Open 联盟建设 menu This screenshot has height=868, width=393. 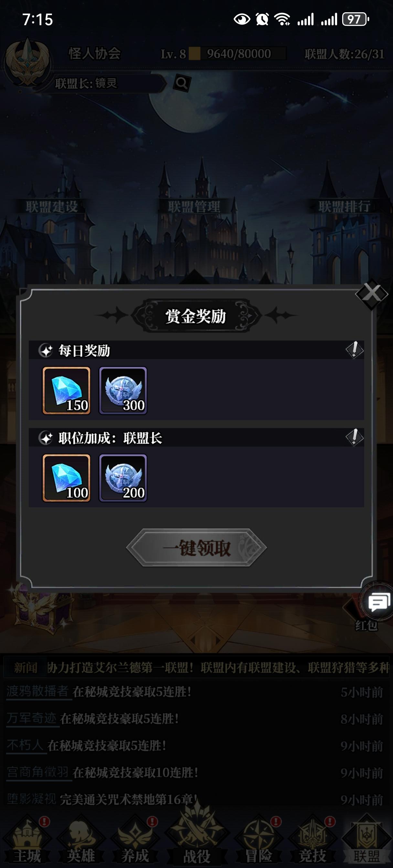pos(52,206)
